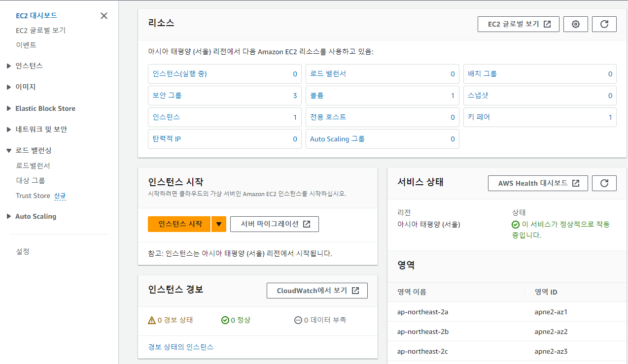Click the 보안 그룹 count 3

click(x=295, y=96)
